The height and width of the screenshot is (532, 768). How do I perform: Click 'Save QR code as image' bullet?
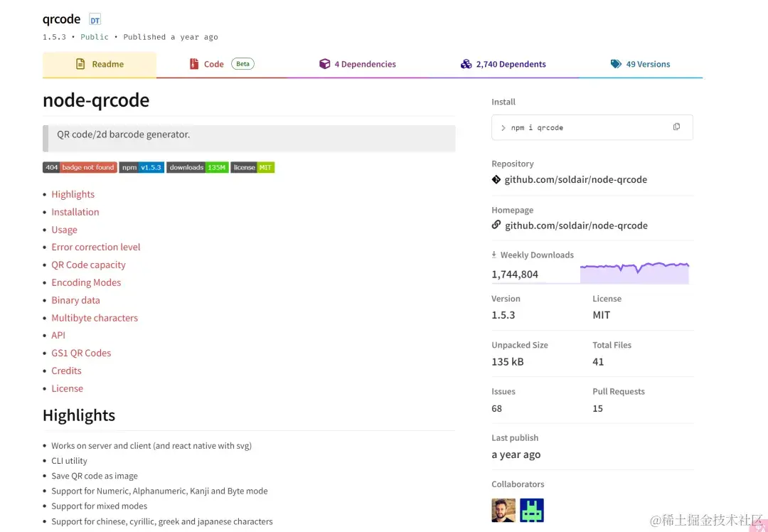pyautogui.click(x=95, y=476)
